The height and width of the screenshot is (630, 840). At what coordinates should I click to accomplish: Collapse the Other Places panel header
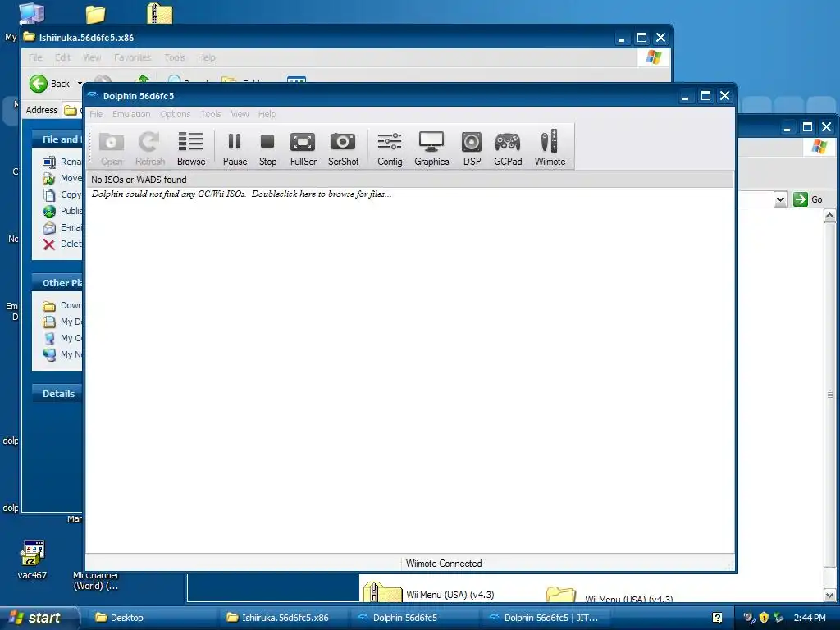coord(57,283)
